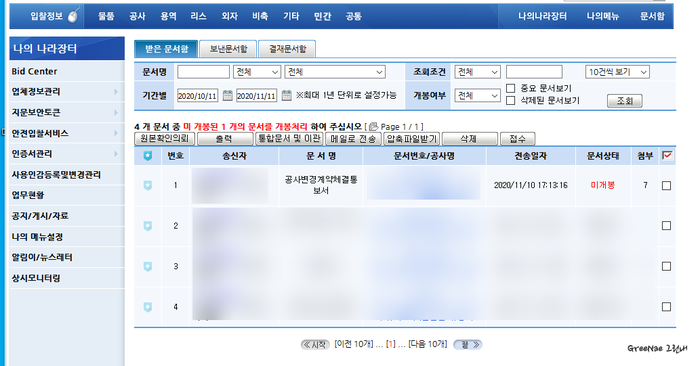Viewport: 700px width, 366px height.
Task: Click the start date field 2020/10/11
Action: point(198,96)
